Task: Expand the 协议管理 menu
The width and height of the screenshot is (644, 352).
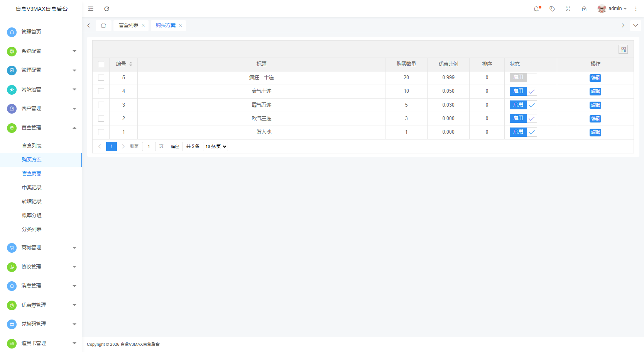Action: click(x=74, y=267)
